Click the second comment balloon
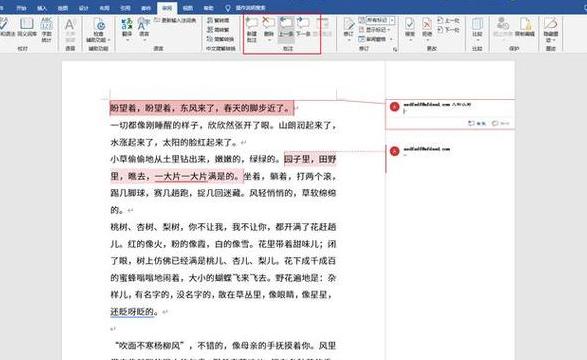This screenshot has height=360, width=587. pos(450,159)
